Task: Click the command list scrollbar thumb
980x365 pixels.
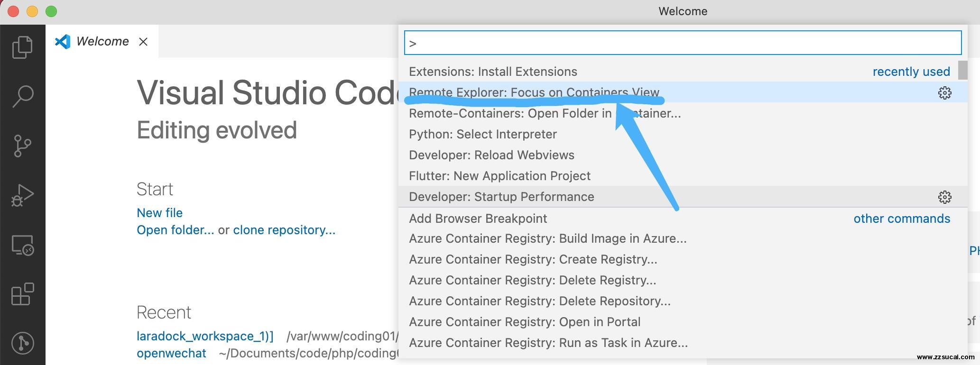Action: point(962,70)
